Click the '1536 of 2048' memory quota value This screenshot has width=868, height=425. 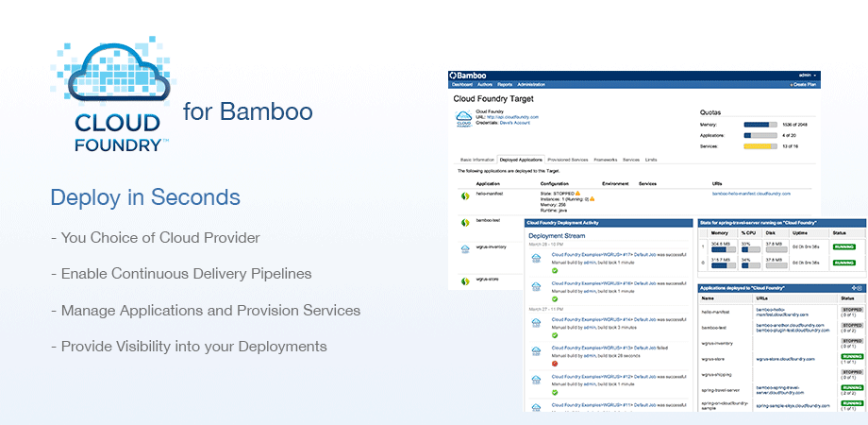[x=795, y=125]
